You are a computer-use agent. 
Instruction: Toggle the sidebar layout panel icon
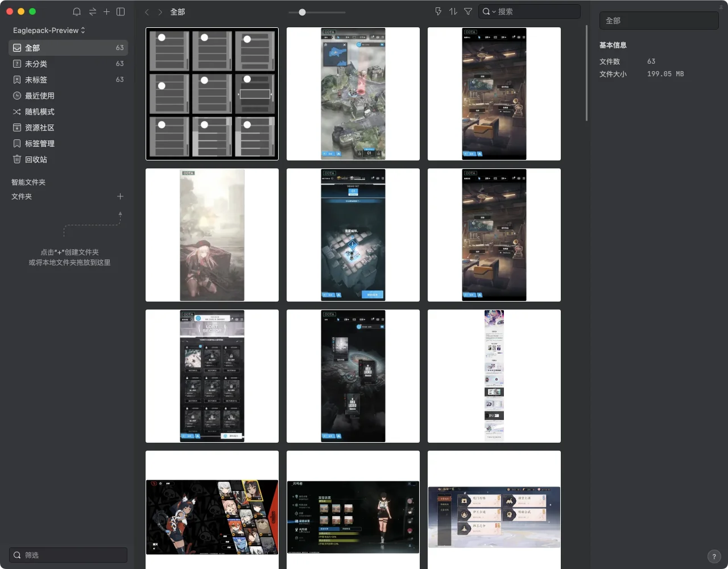[x=121, y=12]
